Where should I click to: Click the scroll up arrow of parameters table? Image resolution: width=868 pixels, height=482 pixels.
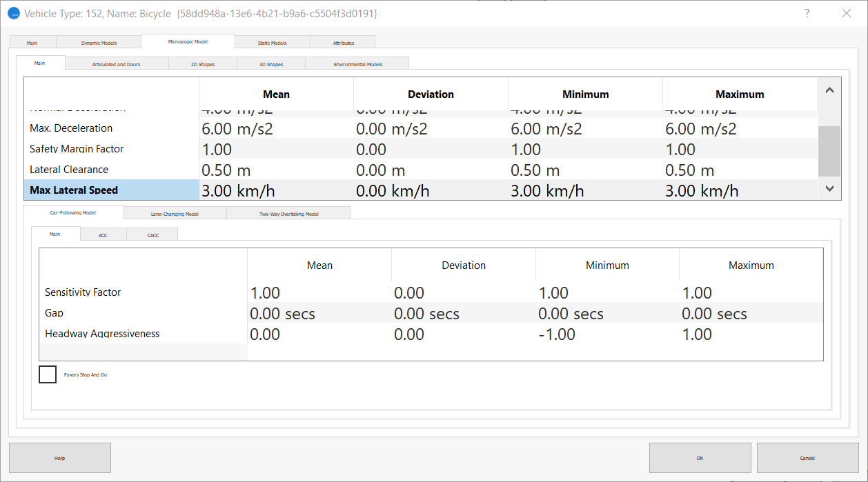point(829,90)
